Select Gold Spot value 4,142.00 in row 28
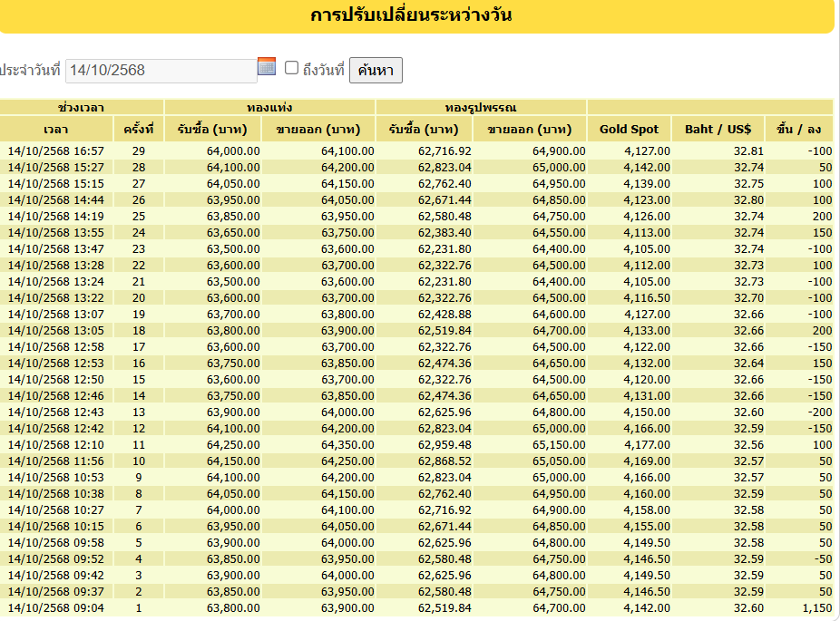This screenshot has width=840, height=621. [x=647, y=168]
